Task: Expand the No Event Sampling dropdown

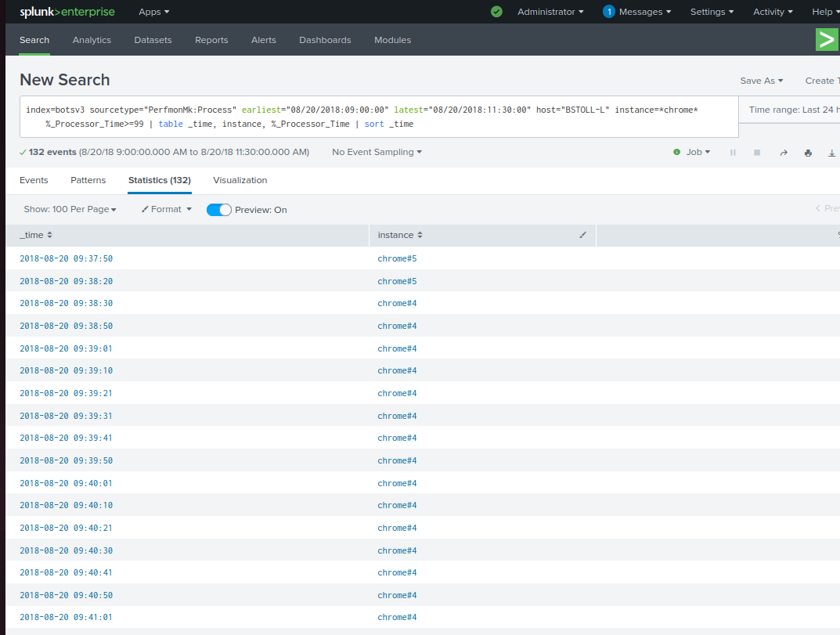Action: 377,152
